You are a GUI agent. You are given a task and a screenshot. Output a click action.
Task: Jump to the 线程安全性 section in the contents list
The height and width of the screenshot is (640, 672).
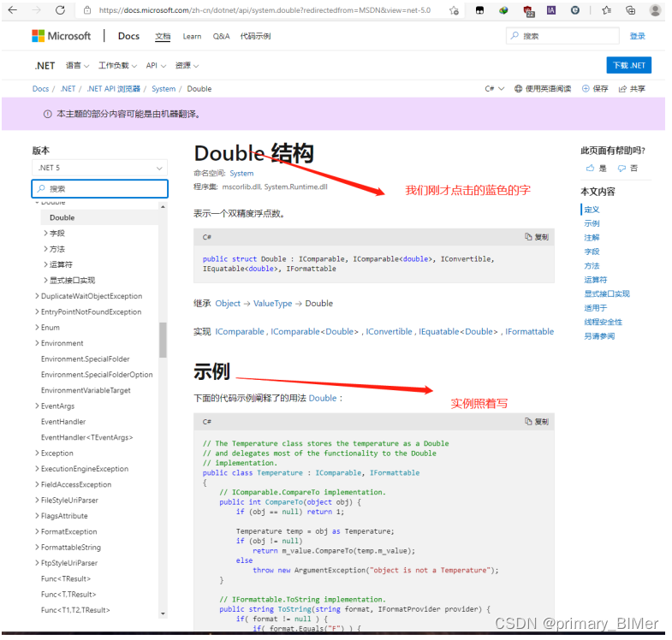[x=603, y=323]
